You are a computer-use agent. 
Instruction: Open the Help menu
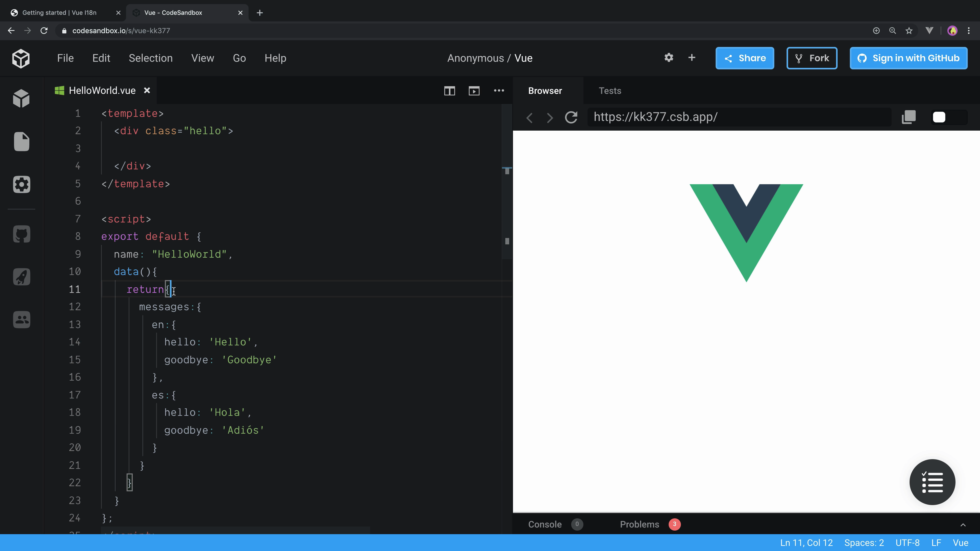[275, 58]
